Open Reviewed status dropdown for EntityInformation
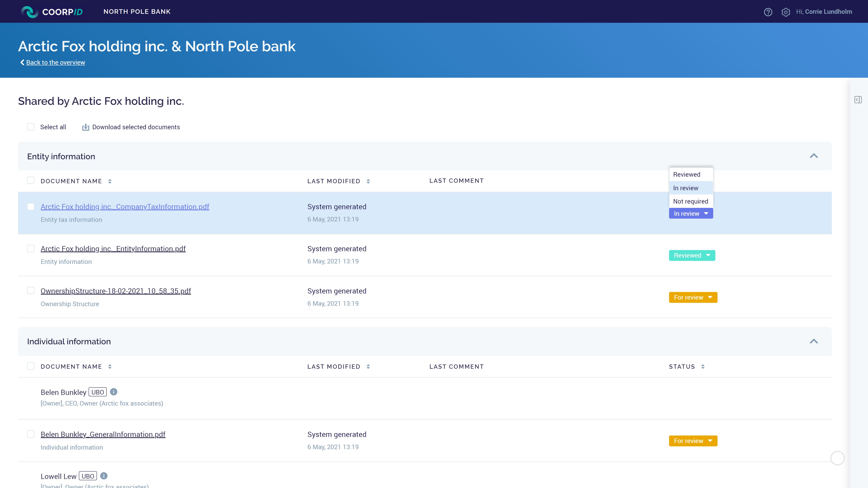The width and height of the screenshot is (868, 488). 692,255
